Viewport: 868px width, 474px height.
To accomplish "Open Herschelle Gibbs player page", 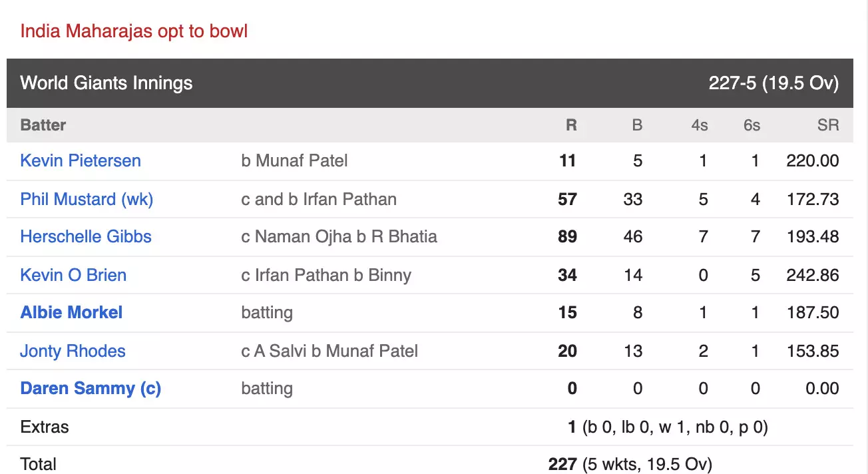I will click(86, 237).
